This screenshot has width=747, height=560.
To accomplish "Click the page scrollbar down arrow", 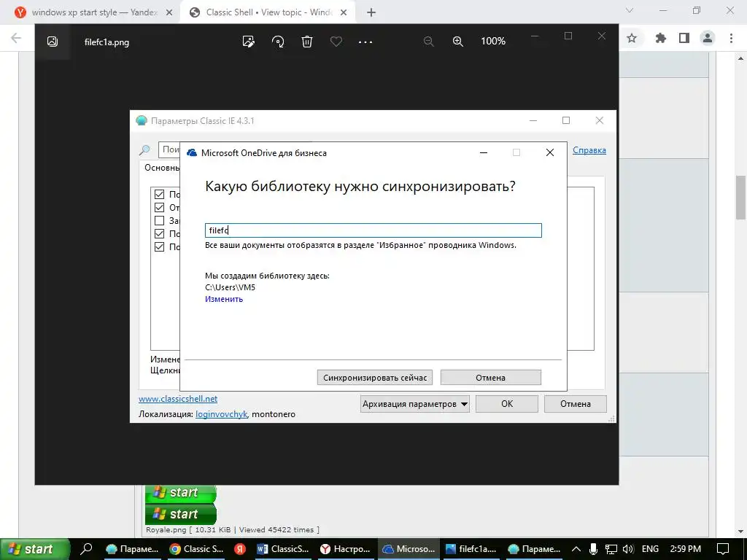I will pos(741,532).
